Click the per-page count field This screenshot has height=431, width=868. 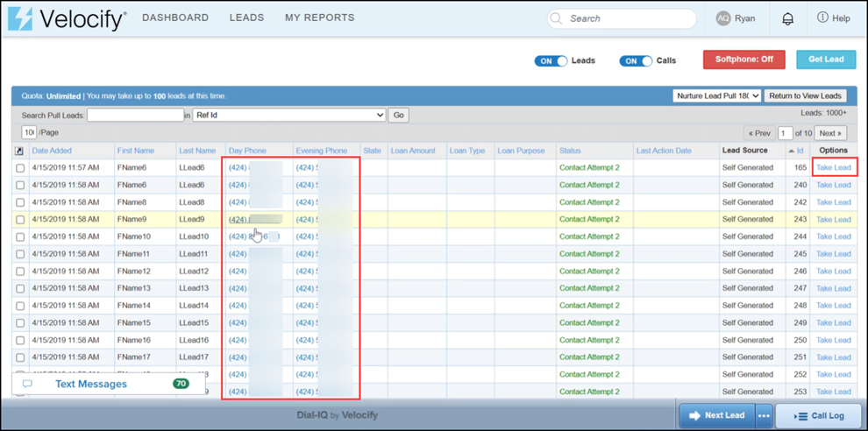click(x=29, y=133)
